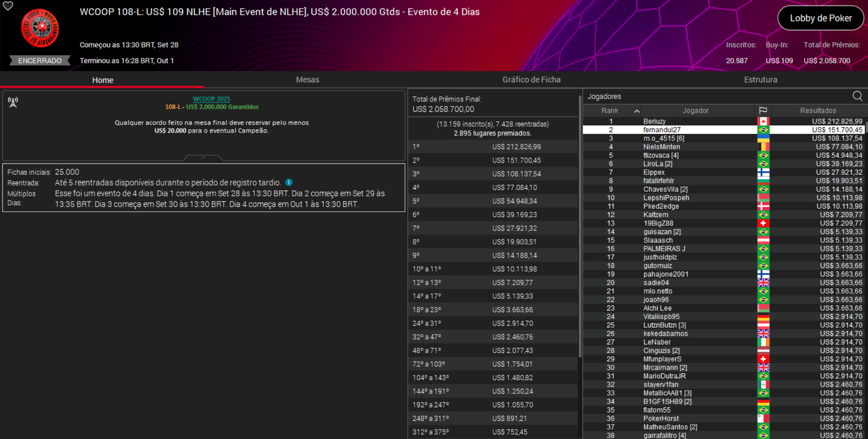This screenshot has width=868, height=439.
Task: Open the Estrutura tab
Action: pyautogui.click(x=760, y=80)
